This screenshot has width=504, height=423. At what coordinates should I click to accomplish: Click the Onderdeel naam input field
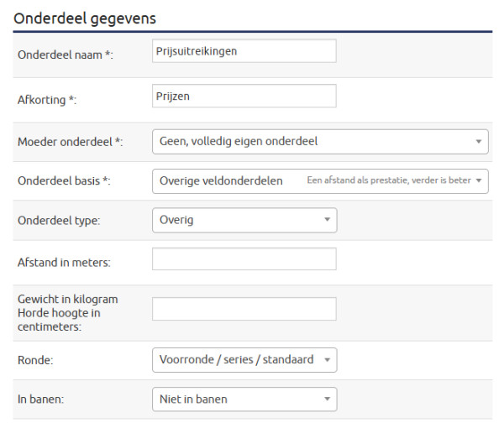[244, 51]
